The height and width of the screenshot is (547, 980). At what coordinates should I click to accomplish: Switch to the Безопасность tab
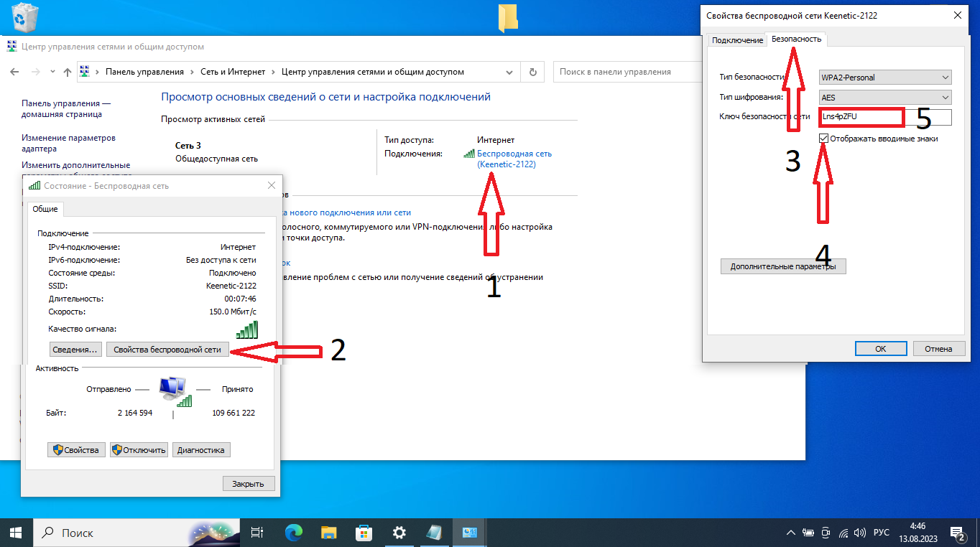[796, 39]
